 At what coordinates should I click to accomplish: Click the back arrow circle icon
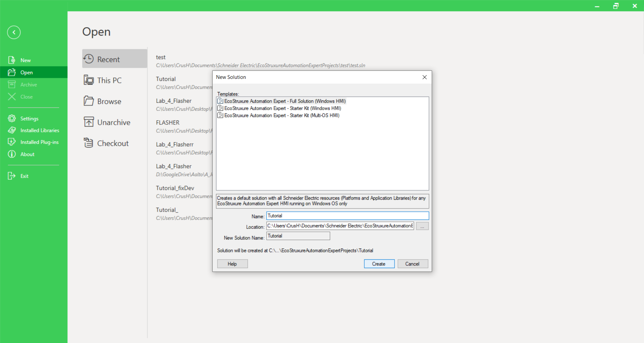pos(14,32)
